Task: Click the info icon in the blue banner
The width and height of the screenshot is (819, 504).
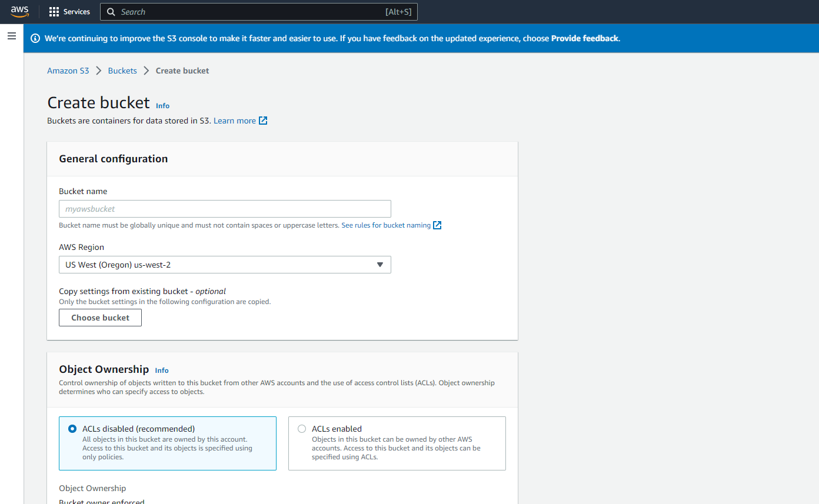Action: click(x=35, y=38)
